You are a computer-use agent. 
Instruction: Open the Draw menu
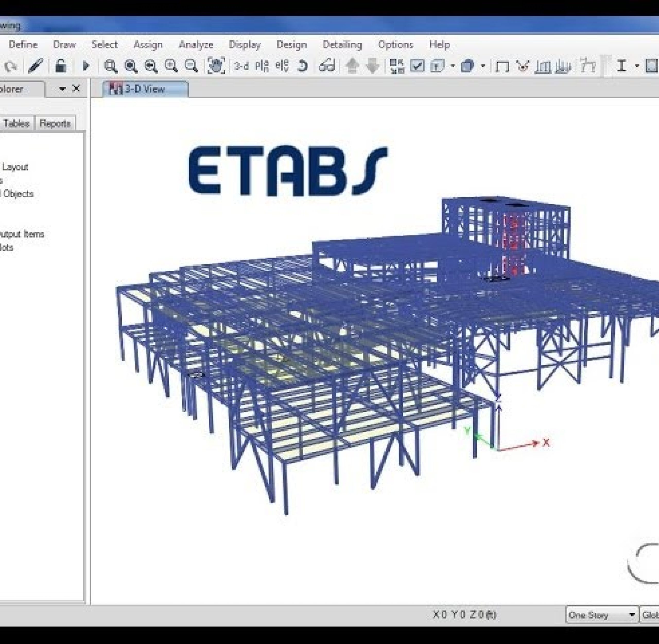click(64, 45)
